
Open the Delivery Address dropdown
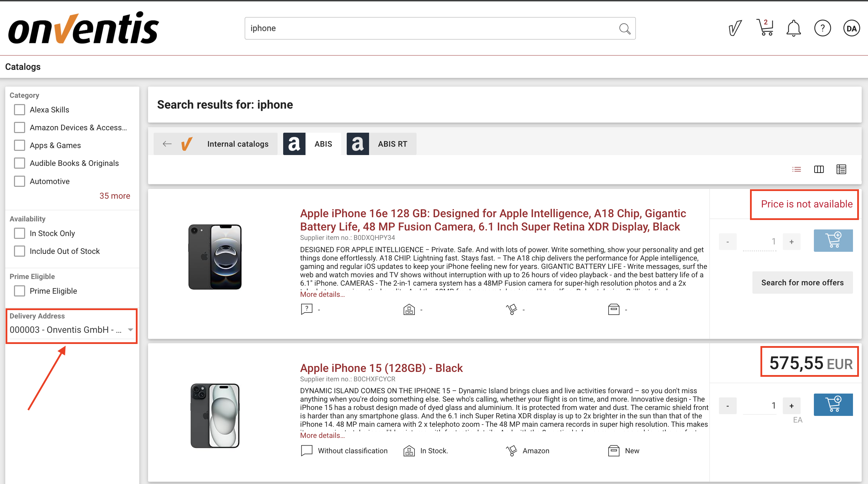point(71,329)
